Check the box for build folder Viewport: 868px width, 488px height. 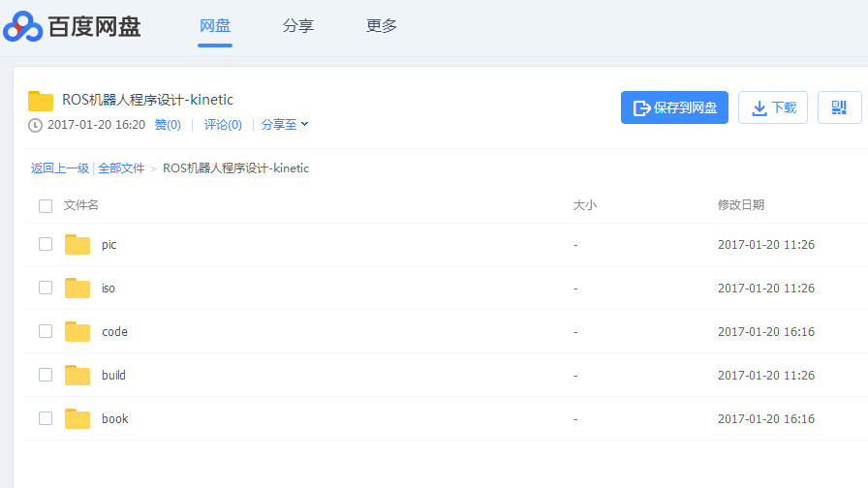click(x=46, y=375)
